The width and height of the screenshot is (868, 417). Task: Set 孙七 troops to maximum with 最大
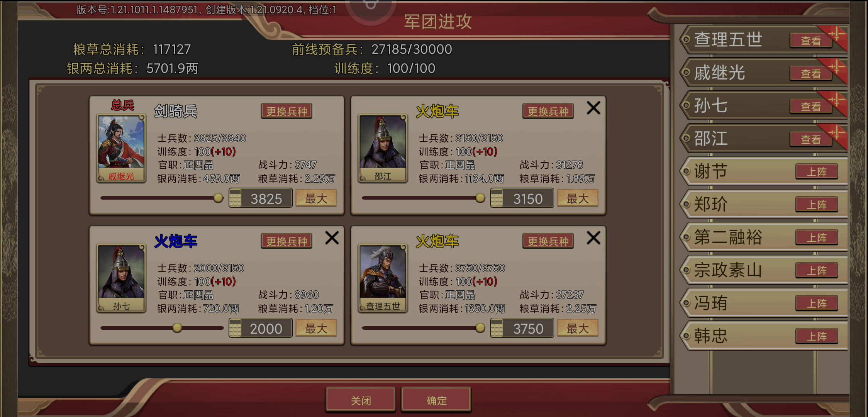click(316, 329)
